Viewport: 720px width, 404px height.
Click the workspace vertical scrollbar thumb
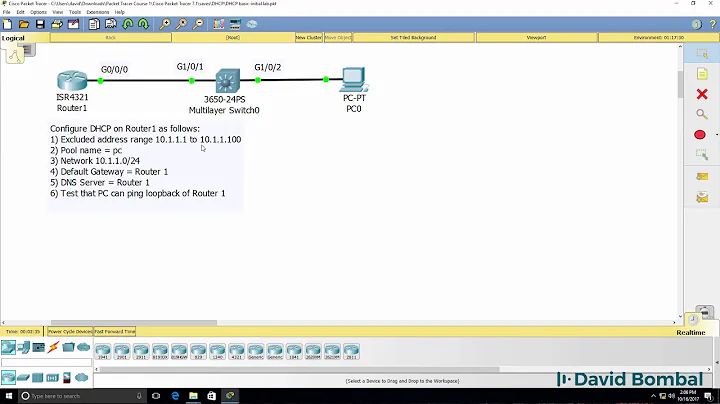pyautogui.click(x=681, y=84)
